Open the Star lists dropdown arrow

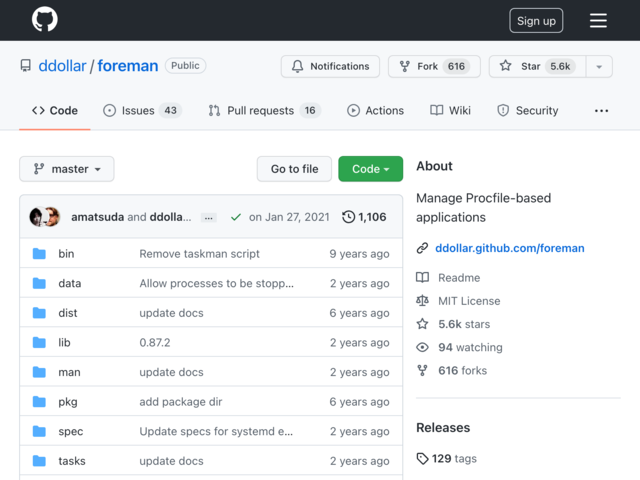pyautogui.click(x=599, y=67)
